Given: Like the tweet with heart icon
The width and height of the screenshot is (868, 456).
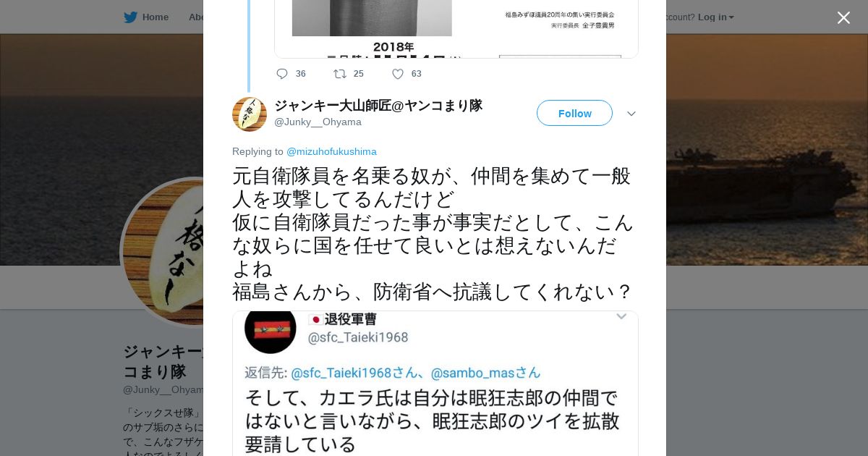Looking at the screenshot, I should pos(398,74).
